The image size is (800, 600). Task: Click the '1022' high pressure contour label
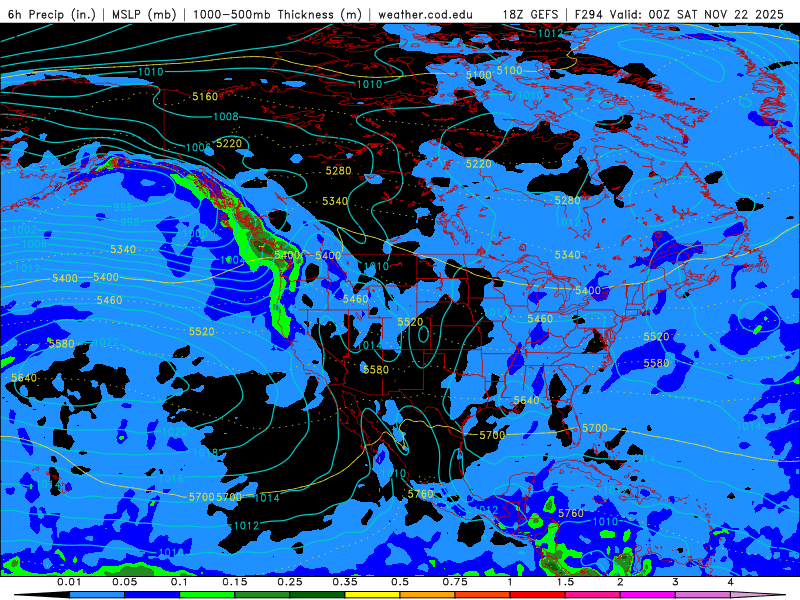(106, 341)
